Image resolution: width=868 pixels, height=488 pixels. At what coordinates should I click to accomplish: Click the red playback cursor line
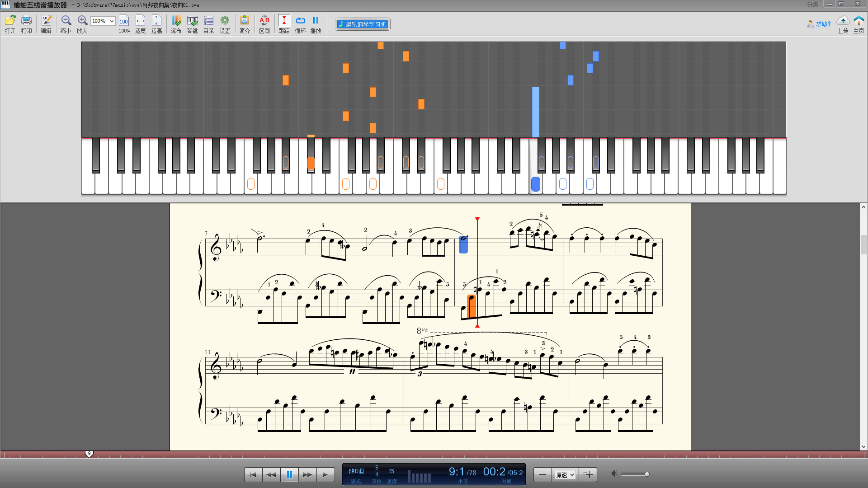477,272
